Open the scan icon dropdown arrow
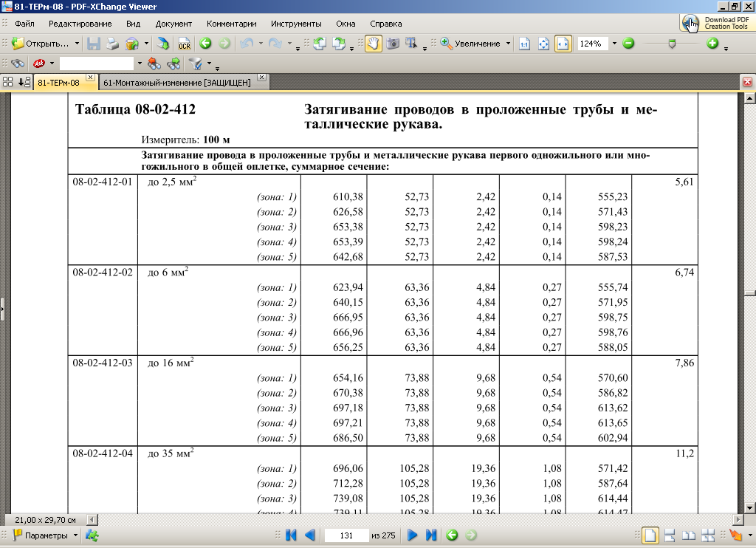Viewport: 756px width, 548px height. tap(146, 44)
